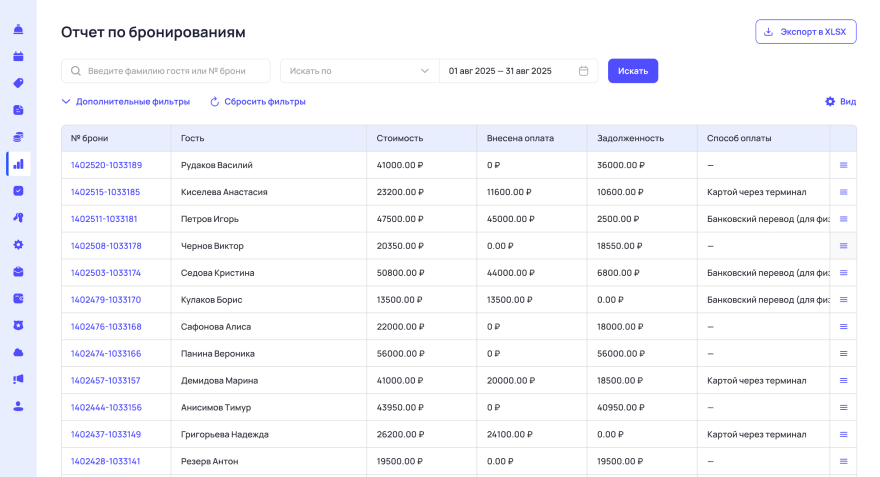
Task: Open the reception bell sidebar icon
Action: 18,29
